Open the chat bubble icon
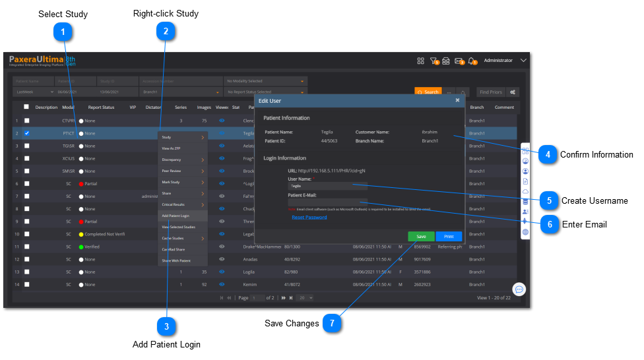The image size is (644, 360). pyautogui.click(x=519, y=289)
